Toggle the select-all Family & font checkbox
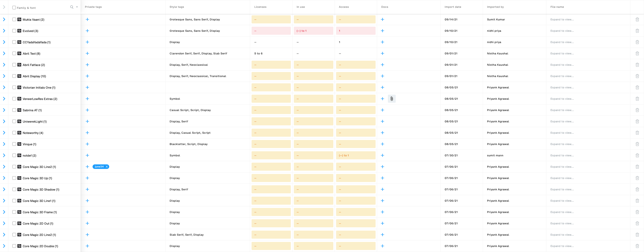 point(14,8)
